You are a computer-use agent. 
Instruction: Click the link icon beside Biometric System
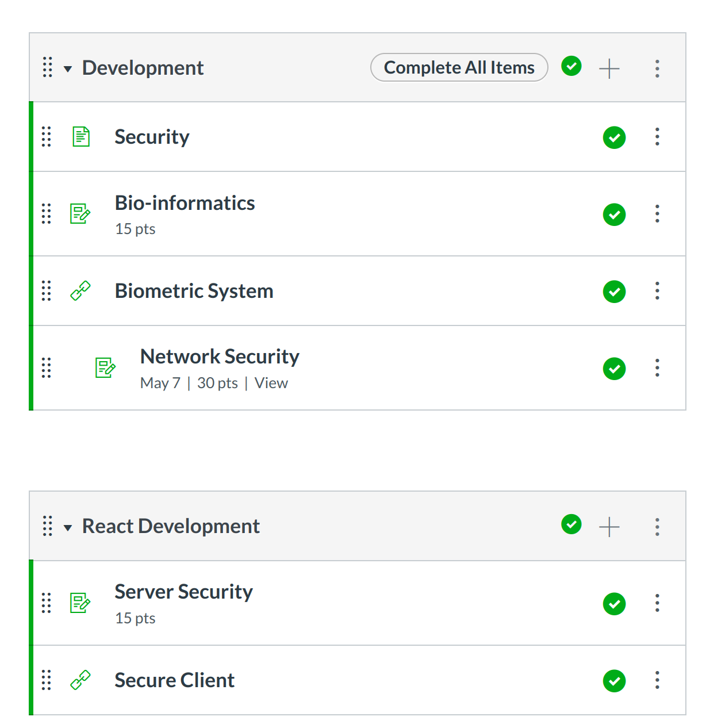[80, 291]
